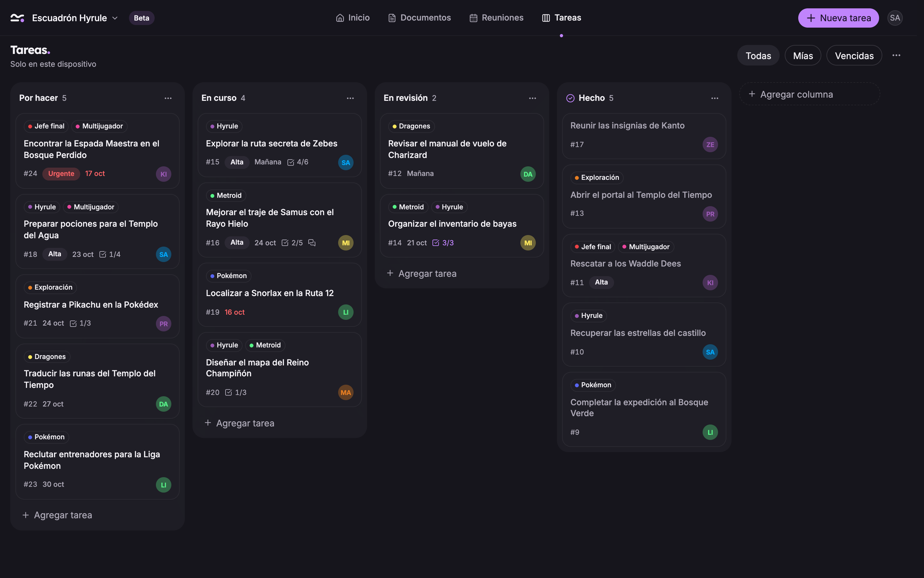Click the checklist 4/6 icon on task #15
The image size is (924, 578).
(291, 162)
